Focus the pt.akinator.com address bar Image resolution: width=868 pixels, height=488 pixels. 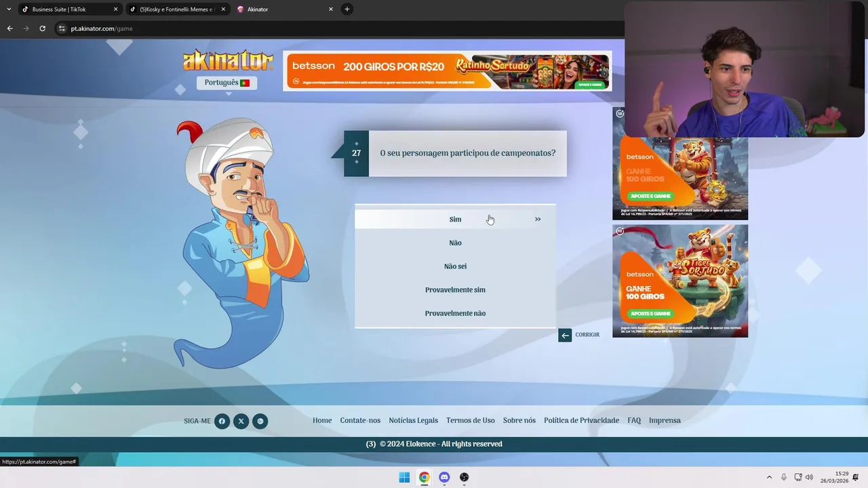339,28
